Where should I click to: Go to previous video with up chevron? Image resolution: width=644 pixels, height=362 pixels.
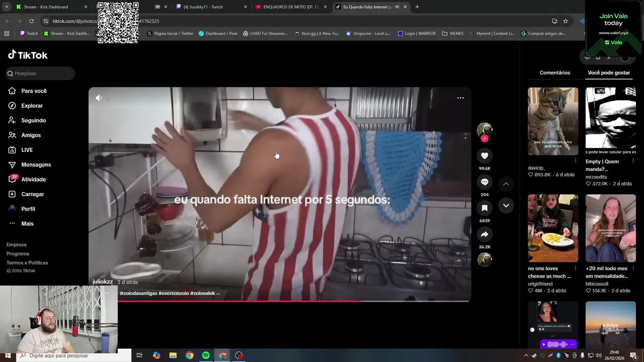click(506, 184)
